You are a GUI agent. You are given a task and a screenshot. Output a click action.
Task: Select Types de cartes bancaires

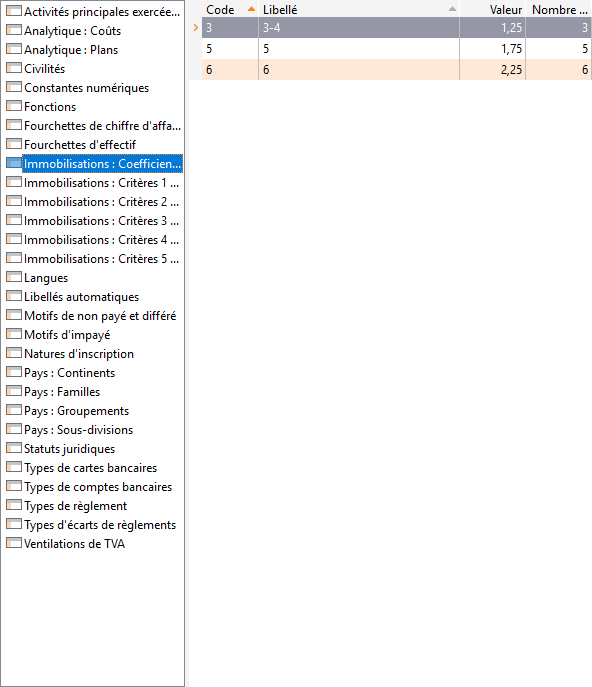[x=90, y=468]
